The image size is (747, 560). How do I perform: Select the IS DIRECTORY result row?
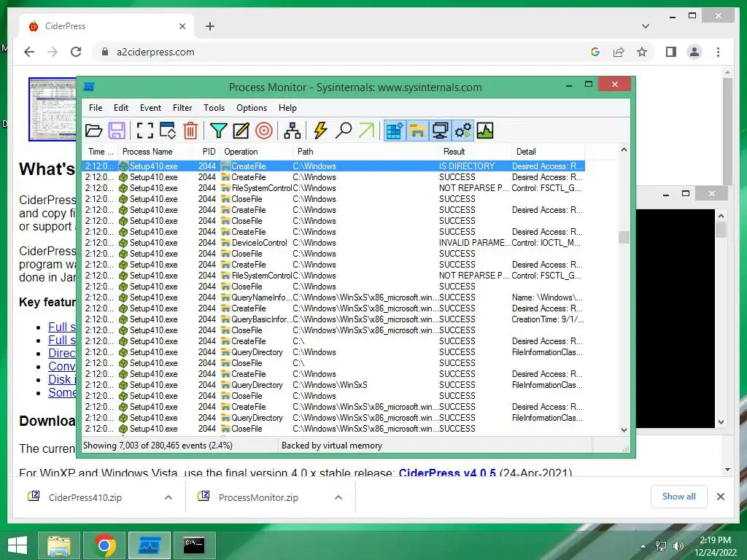333,166
